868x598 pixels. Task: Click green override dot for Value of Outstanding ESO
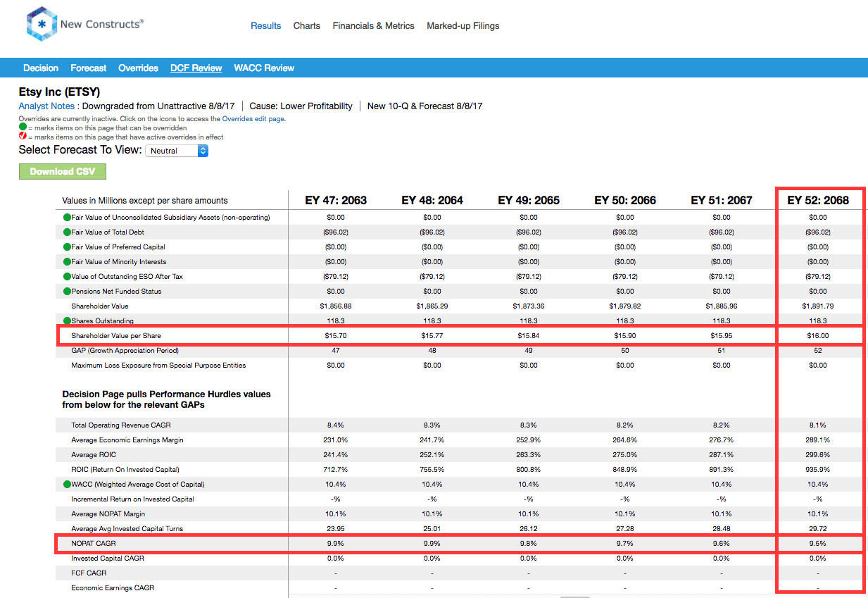tap(67, 277)
